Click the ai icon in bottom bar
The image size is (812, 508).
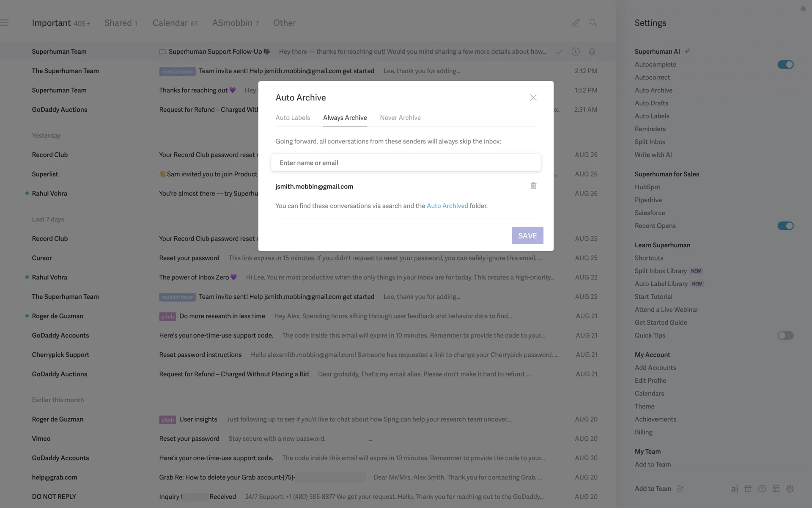(735, 489)
